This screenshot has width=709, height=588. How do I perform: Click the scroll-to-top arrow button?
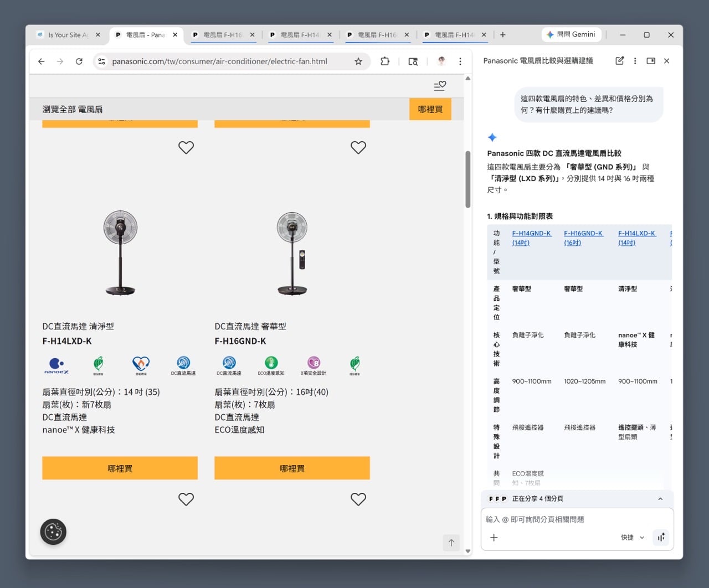point(451,543)
